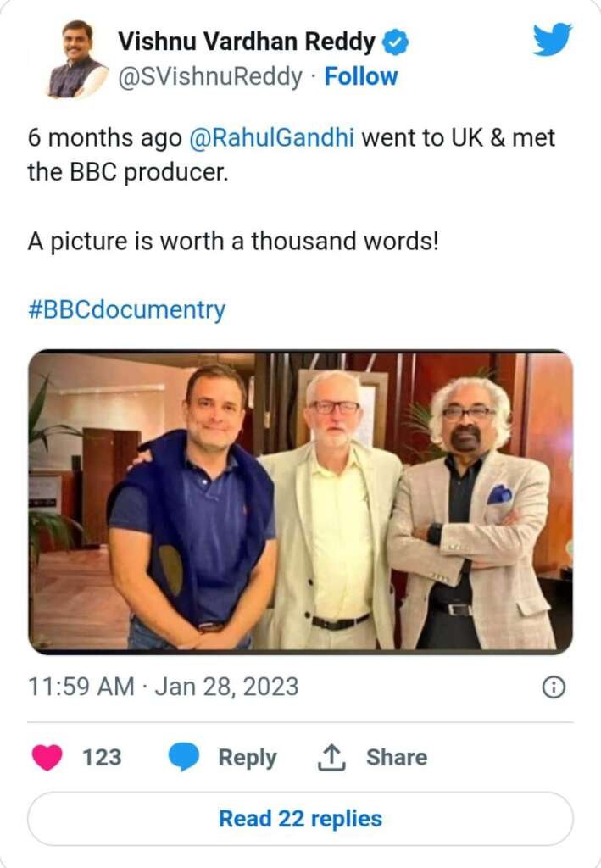Click the Vishnu Vardhan Reddy display name
The height and width of the screenshot is (868, 601).
(246, 40)
